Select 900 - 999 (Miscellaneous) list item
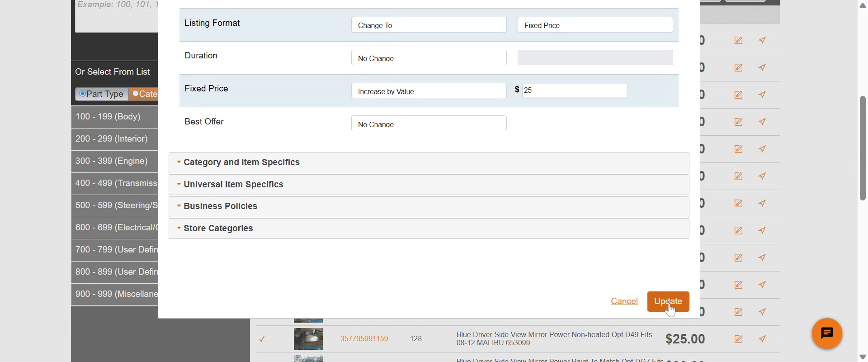Screen dimensions: 868x362 pyautogui.click(x=114, y=294)
